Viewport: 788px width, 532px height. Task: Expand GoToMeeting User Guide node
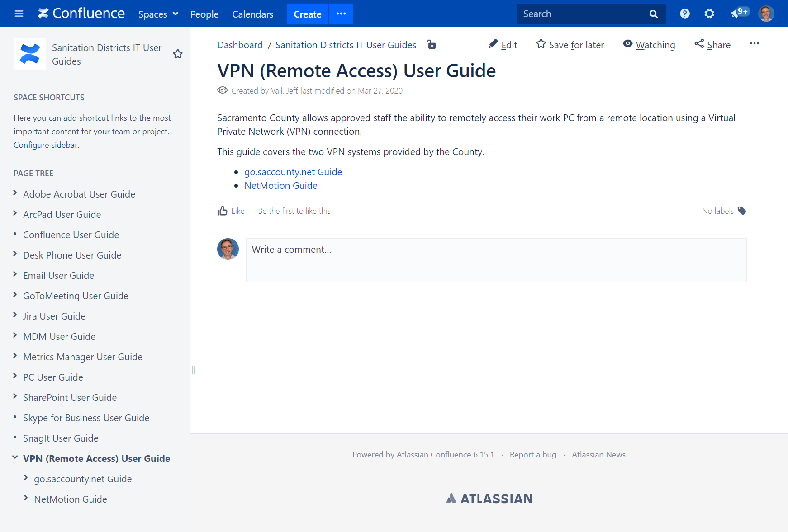pos(15,295)
